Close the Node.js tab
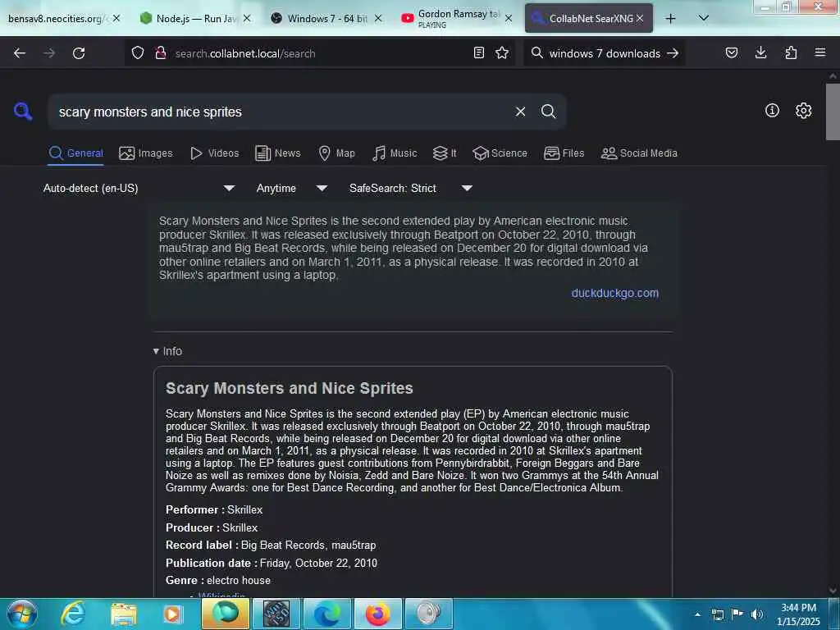 (x=247, y=18)
